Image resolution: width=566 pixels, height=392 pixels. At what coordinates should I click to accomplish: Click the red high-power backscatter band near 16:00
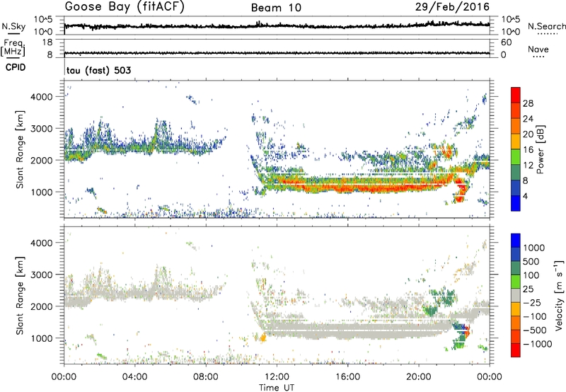coord(347,188)
